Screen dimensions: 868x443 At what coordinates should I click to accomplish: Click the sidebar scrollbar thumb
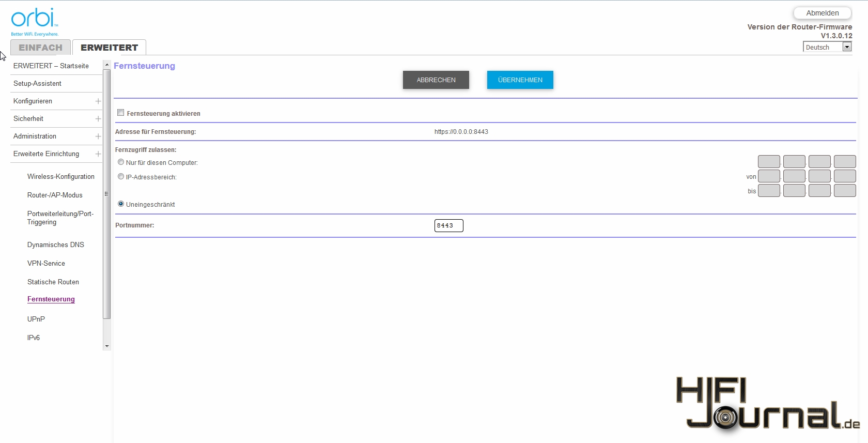pos(107,194)
